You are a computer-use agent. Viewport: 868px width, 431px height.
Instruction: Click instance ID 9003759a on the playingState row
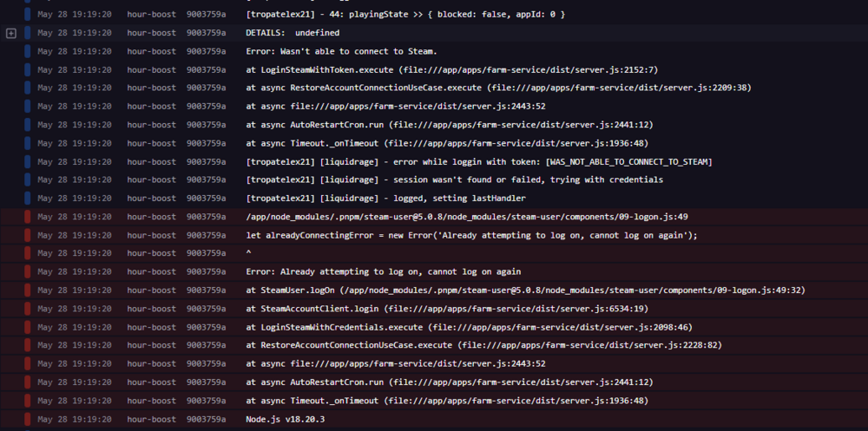pos(206,15)
